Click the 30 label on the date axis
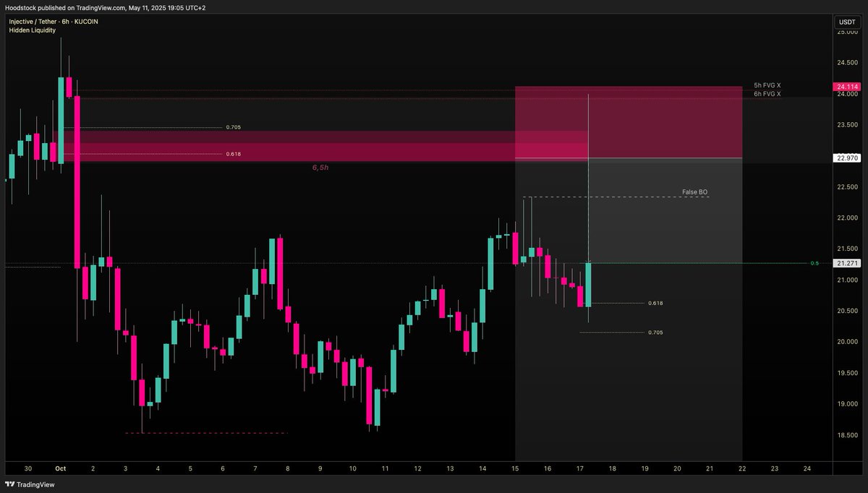This screenshot has height=493, width=868. [x=28, y=468]
